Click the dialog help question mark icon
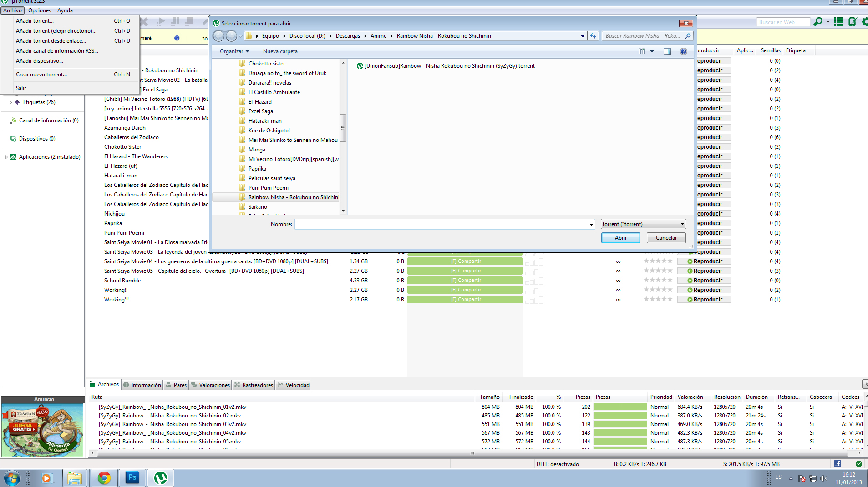This screenshot has width=868, height=487. click(x=683, y=51)
